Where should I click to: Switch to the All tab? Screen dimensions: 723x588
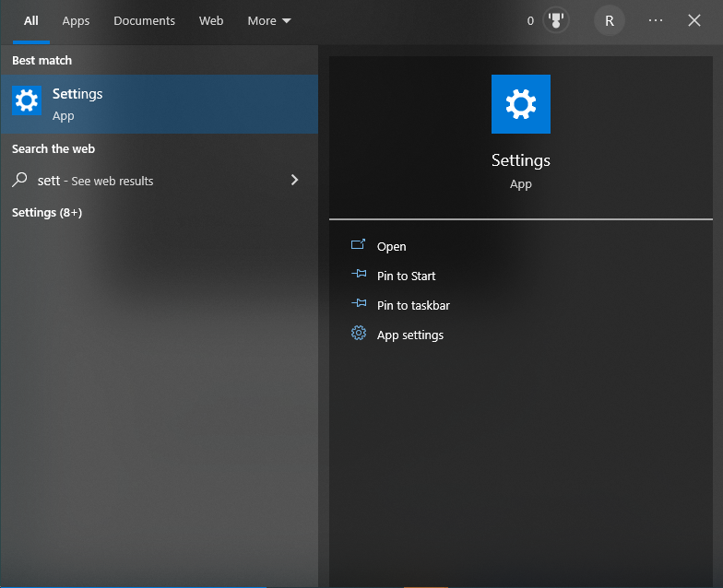[x=31, y=20]
